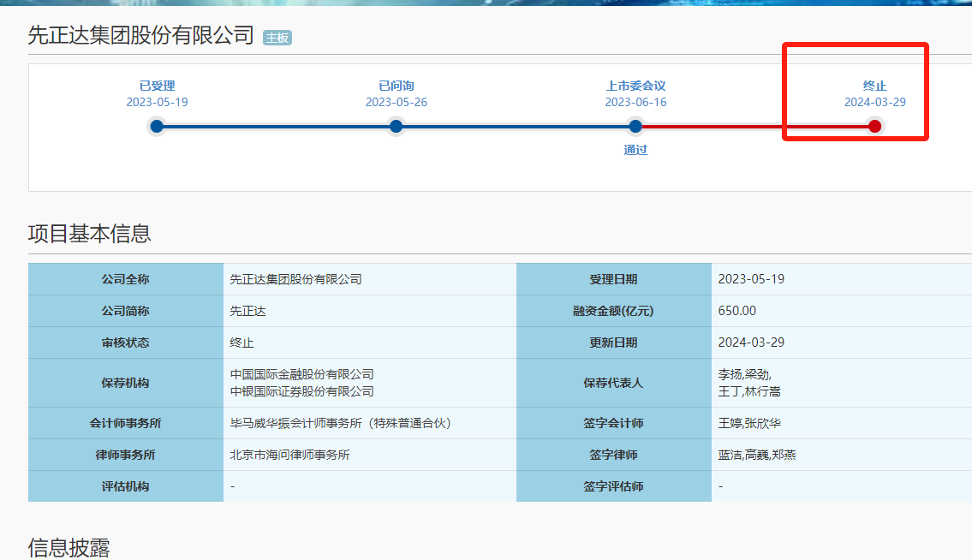Click the 已问询 timeline dot
972x560 pixels.
click(x=396, y=127)
